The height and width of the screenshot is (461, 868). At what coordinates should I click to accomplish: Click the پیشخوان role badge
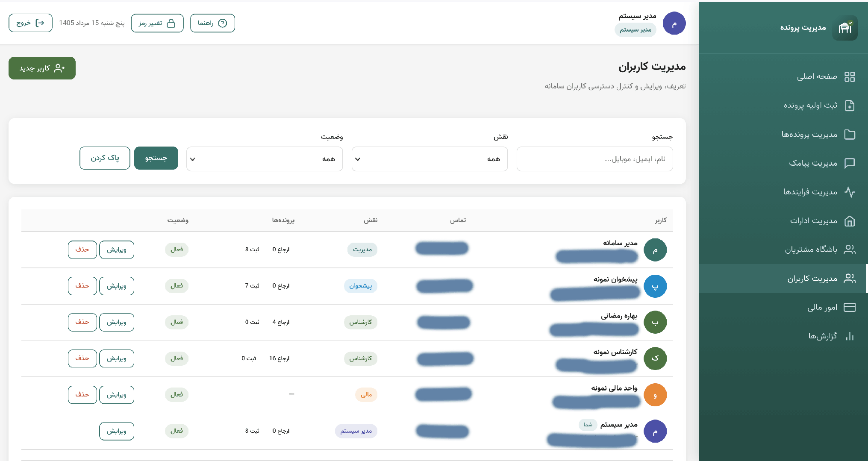tap(361, 286)
